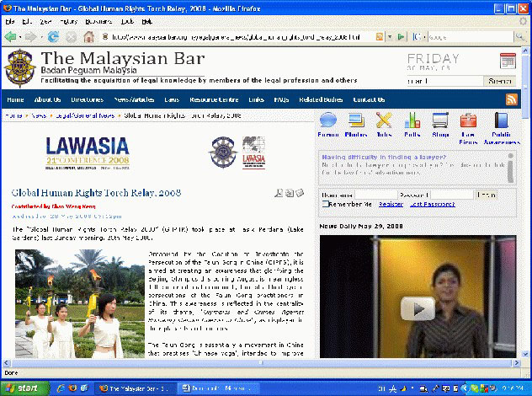The height and width of the screenshot is (396, 532).
Task: Click the calendar icon beside the date
Action: (508, 61)
